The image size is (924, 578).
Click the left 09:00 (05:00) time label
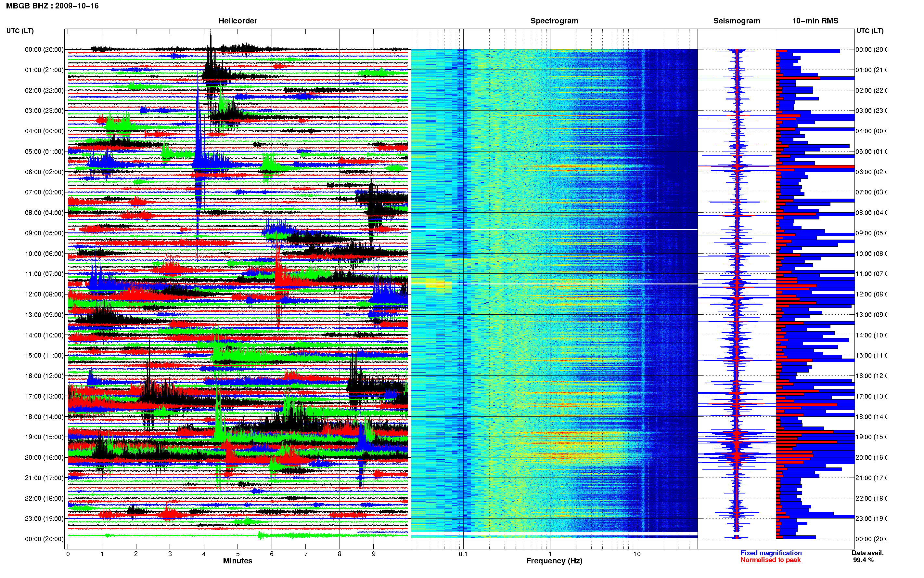pos(44,233)
